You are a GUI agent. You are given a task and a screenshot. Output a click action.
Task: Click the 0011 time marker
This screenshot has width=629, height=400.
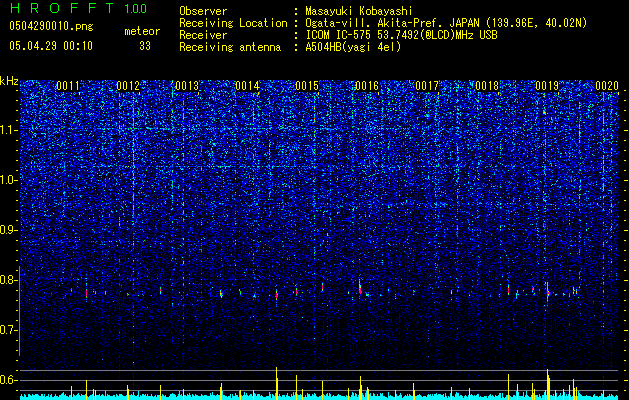pyautogui.click(x=68, y=86)
